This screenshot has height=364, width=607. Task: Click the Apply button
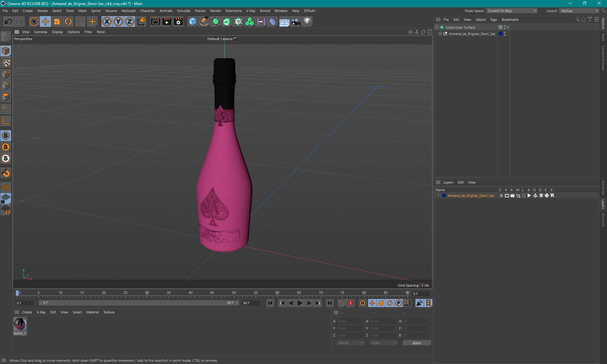[417, 343]
